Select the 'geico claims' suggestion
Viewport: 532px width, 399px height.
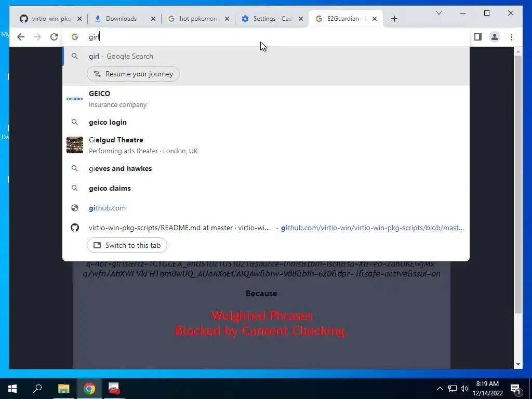(266, 188)
